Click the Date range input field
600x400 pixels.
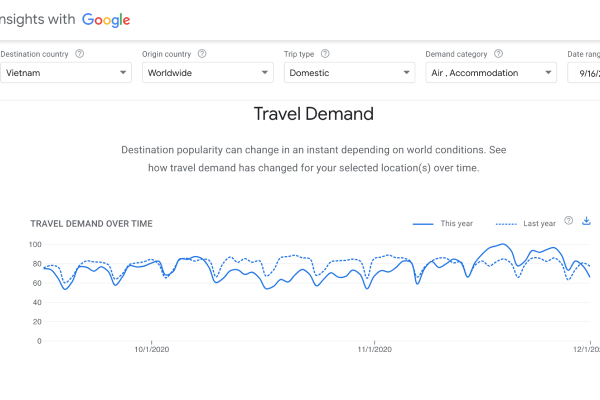click(584, 73)
